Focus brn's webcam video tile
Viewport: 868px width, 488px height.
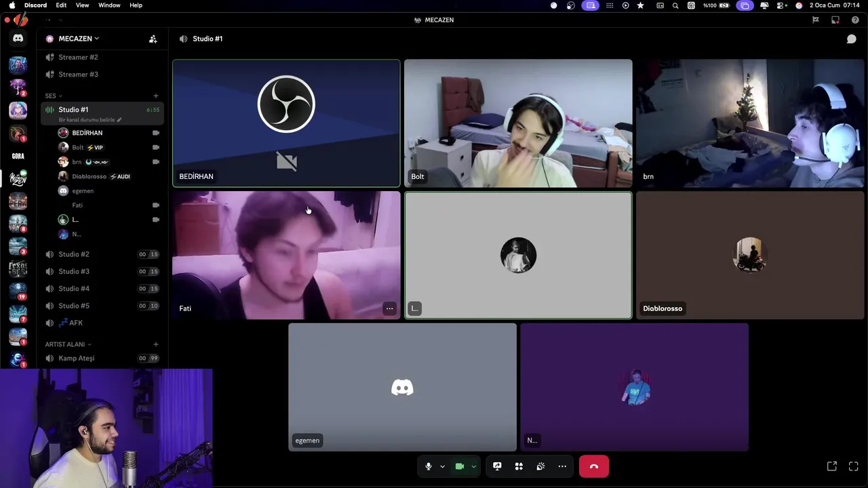click(750, 123)
